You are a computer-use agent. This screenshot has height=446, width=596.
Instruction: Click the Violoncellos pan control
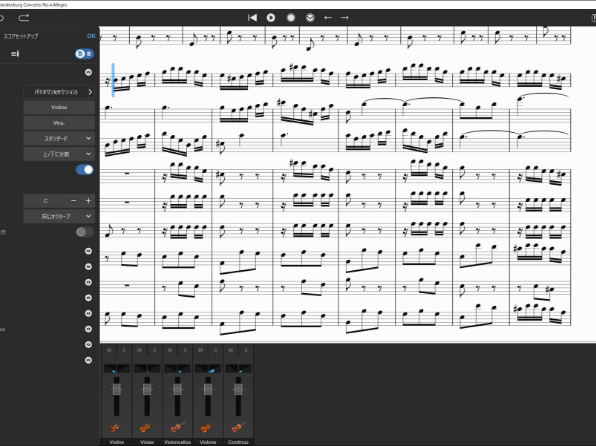(178, 368)
